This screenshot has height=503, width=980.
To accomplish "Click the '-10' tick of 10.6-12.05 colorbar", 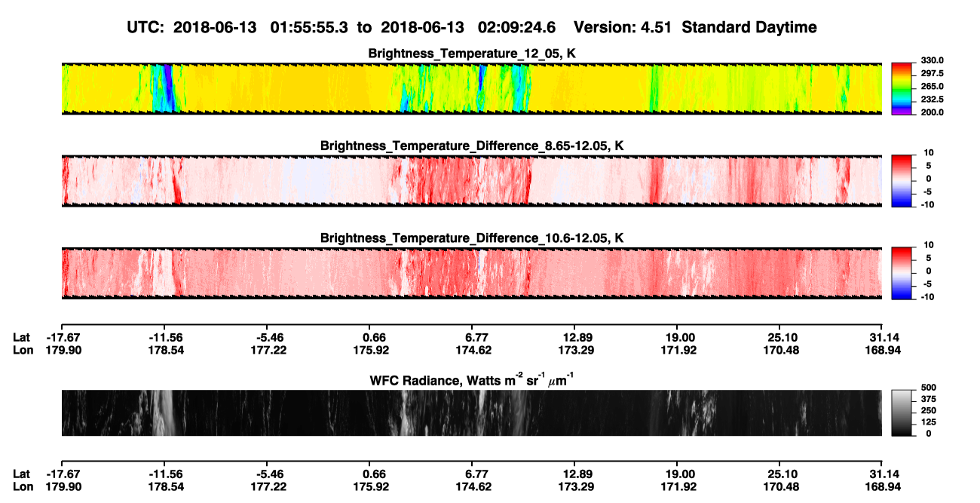I will [927, 296].
